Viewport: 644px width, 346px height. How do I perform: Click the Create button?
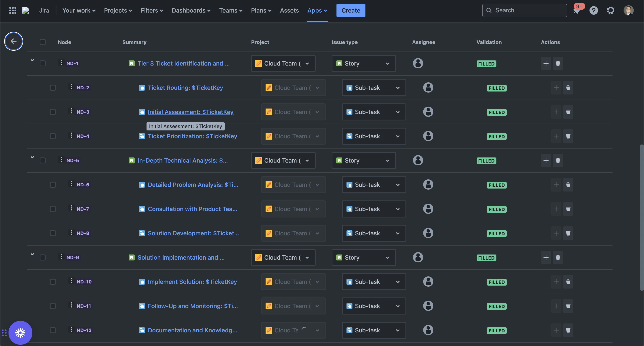[x=351, y=10]
